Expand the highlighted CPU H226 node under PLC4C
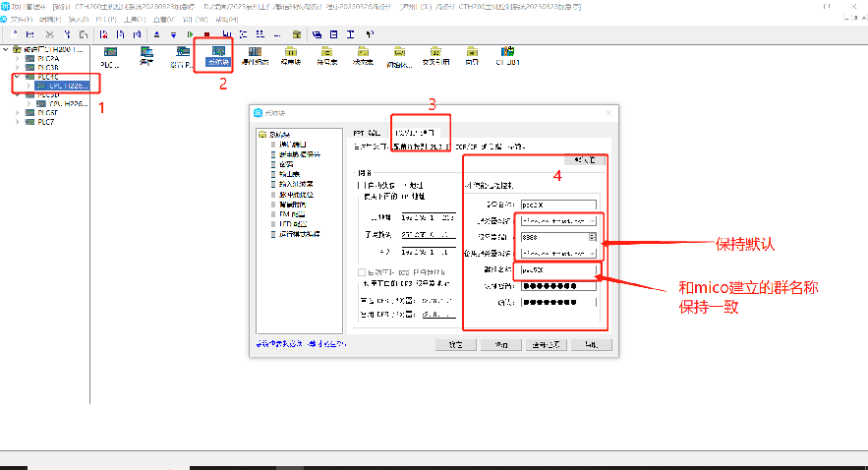The image size is (868, 470). 29,86
